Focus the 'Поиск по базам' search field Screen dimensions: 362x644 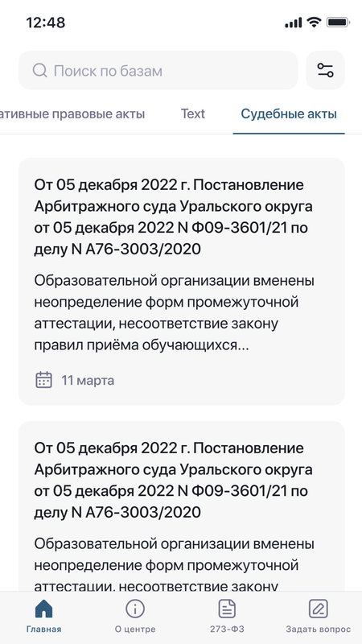click(158, 70)
